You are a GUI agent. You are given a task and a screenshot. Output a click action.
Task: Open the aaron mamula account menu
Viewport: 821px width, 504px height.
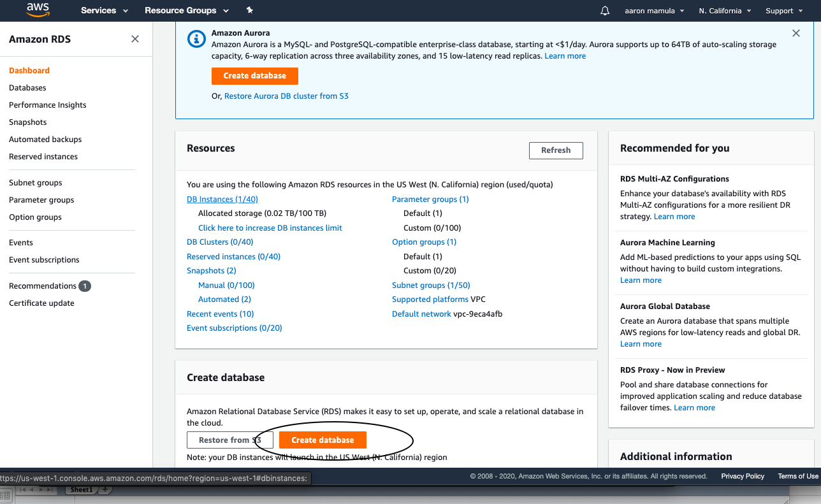[655, 11]
